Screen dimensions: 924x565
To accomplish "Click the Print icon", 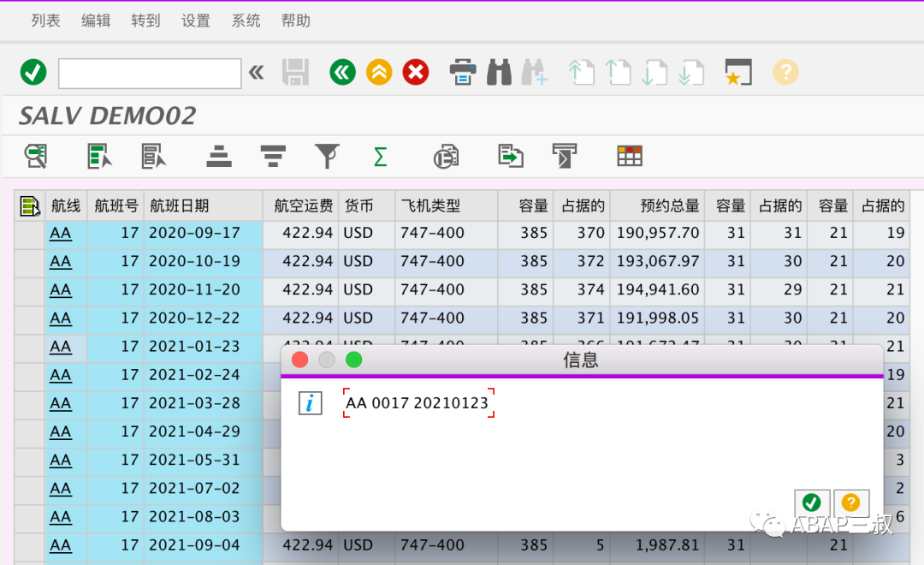I will click(x=463, y=73).
